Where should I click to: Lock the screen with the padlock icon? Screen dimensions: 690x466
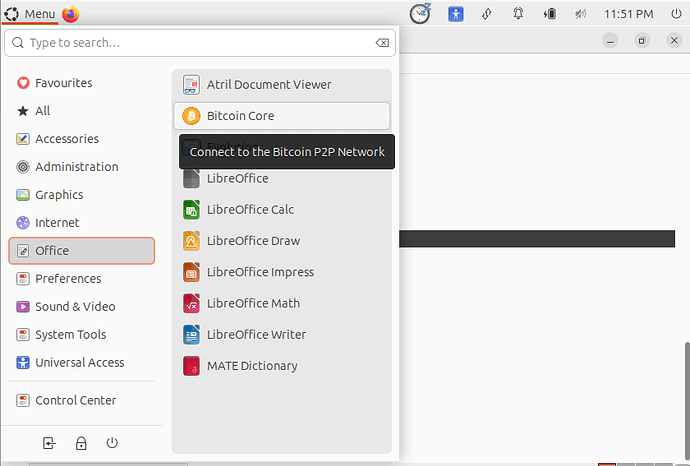[x=81, y=443]
